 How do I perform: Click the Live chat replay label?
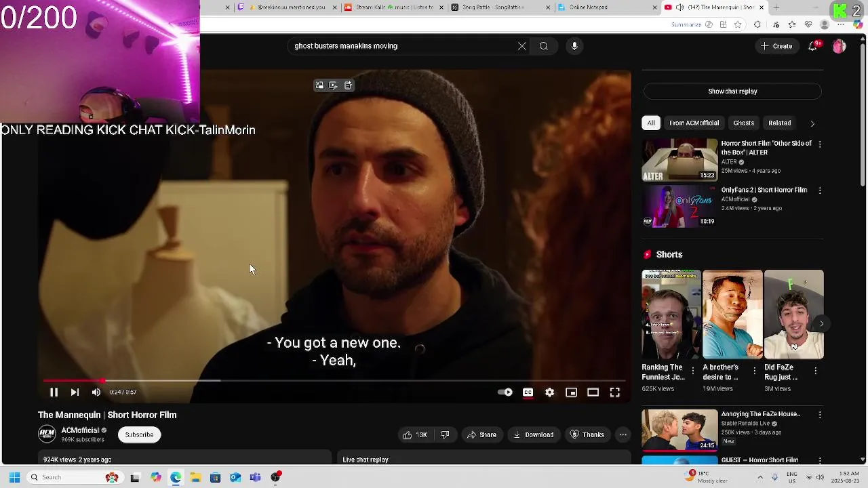pyautogui.click(x=366, y=460)
